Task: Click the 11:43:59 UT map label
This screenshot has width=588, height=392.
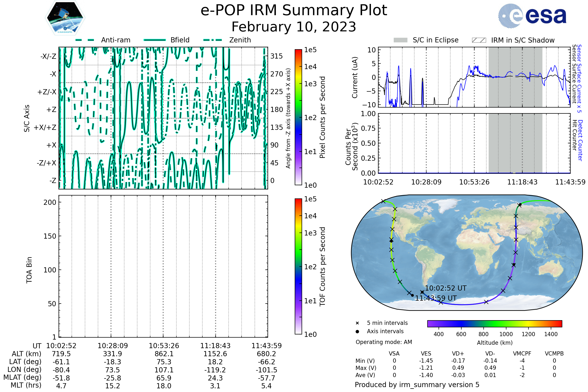Action: point(436,298)
